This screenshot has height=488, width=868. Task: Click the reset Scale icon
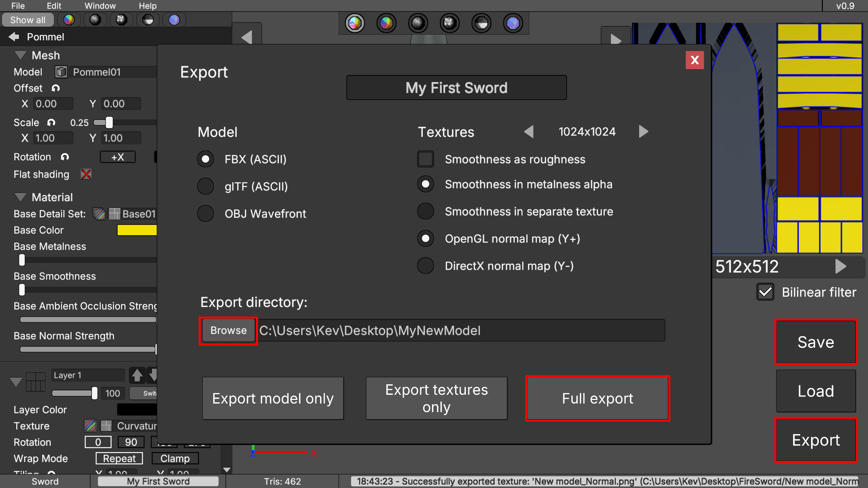click(51, 122)
